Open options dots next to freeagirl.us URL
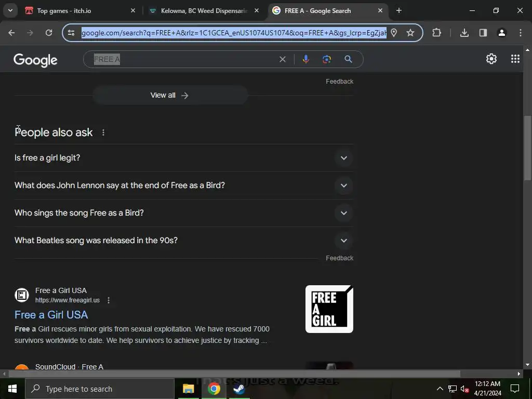The image size is (532, 399). click(109, 300)
